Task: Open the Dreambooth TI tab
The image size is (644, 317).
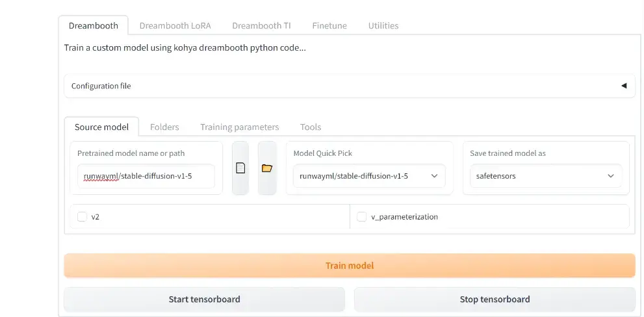Action: [x=261, y=26]
